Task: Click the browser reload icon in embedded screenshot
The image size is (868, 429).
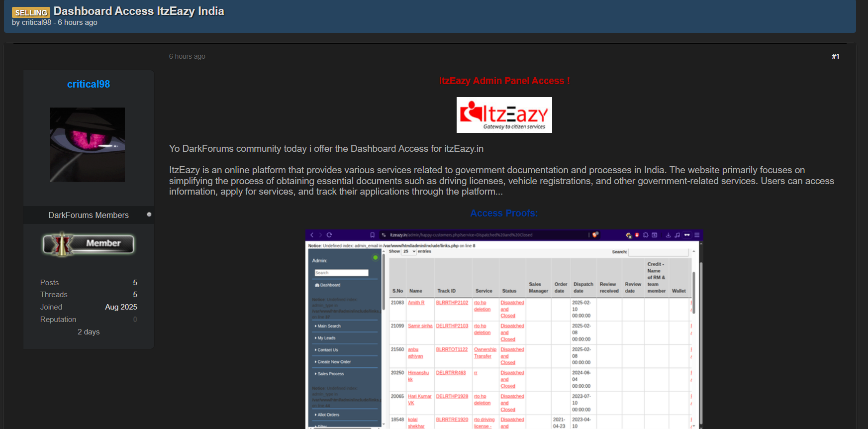Action: [x=329, y=235]
